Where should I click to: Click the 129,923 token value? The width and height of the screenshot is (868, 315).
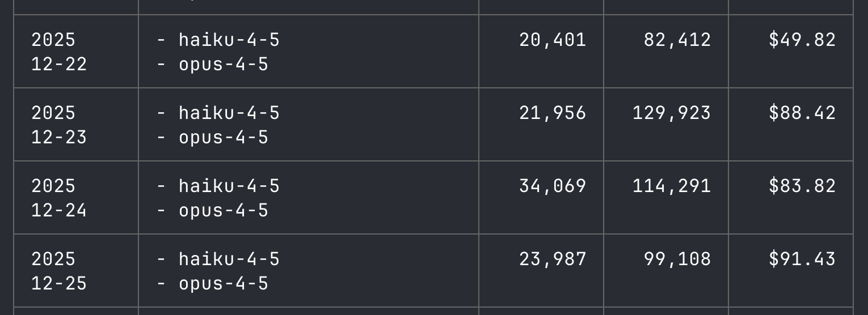[x=671, y=113]
